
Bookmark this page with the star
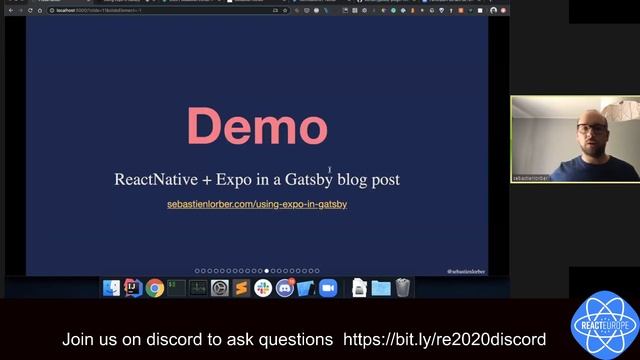coord(285,10)
